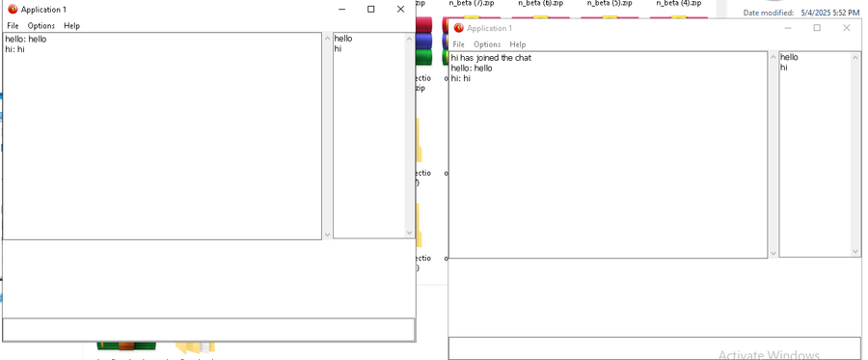Open File menu in right chat window
The height and width of the screenshot is (360, 868).
pos(458,44)
